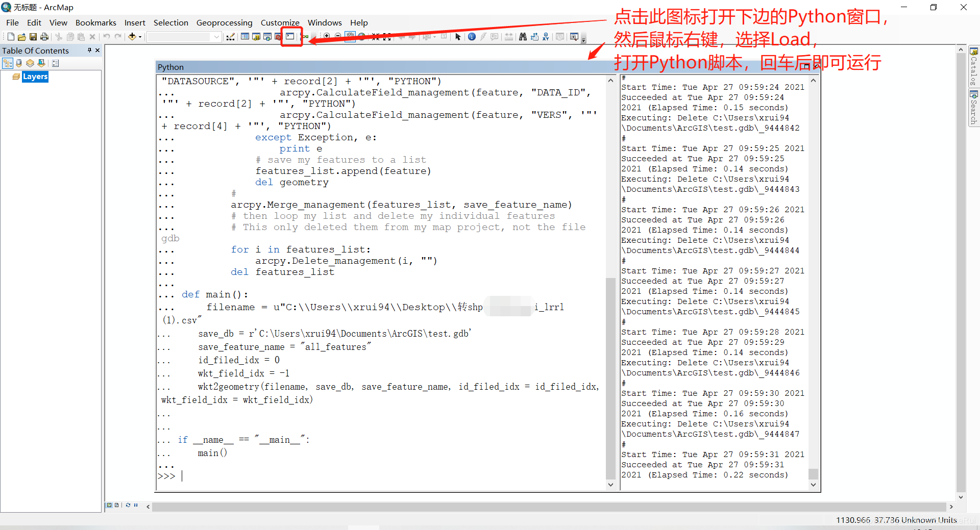Open ArcToolbox with the red toolbox icon

(x=278, y=37)
